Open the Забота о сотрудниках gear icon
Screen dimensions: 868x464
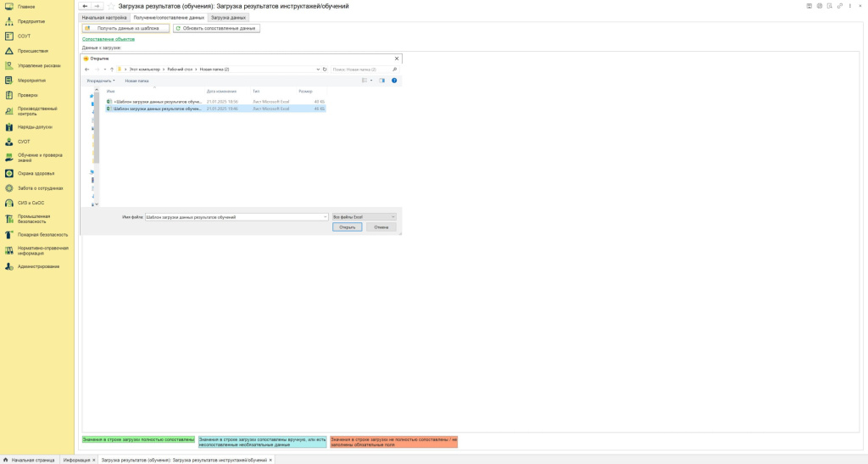coord(8,188)
